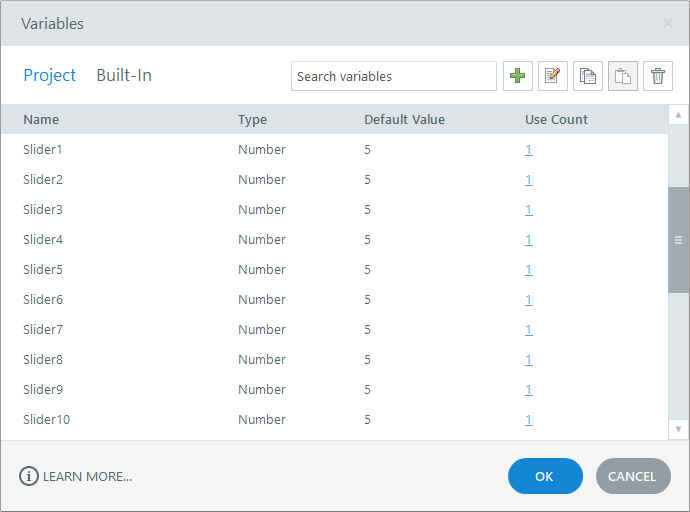Close the Variables dialog with X
The height and width of the screenshot is (512, 690).
[x=668, y=23]
